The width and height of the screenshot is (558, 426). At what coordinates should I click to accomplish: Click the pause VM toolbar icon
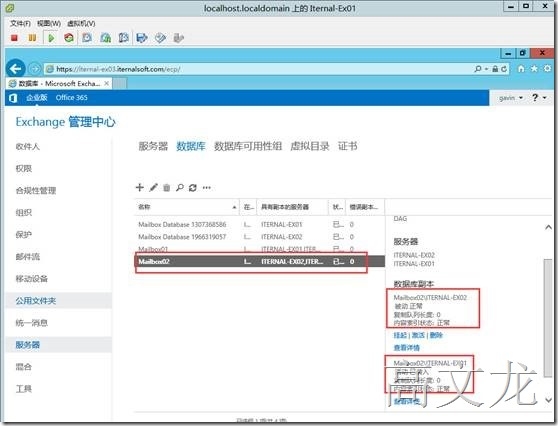coord(32,38)
